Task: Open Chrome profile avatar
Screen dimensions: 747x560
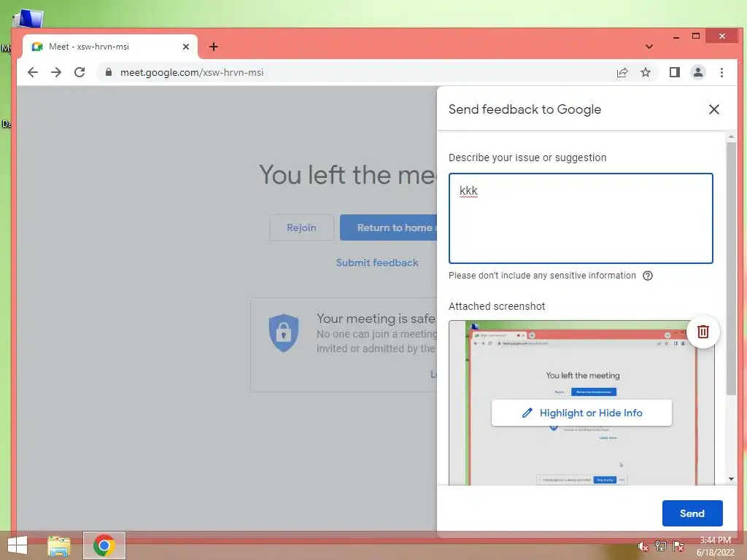Action: click(698, 72)
